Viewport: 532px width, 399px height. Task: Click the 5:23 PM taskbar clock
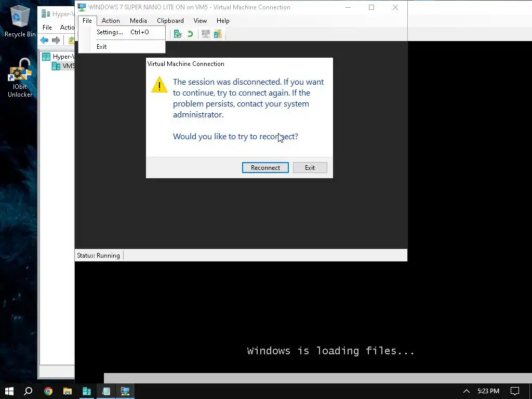point(488,391)
